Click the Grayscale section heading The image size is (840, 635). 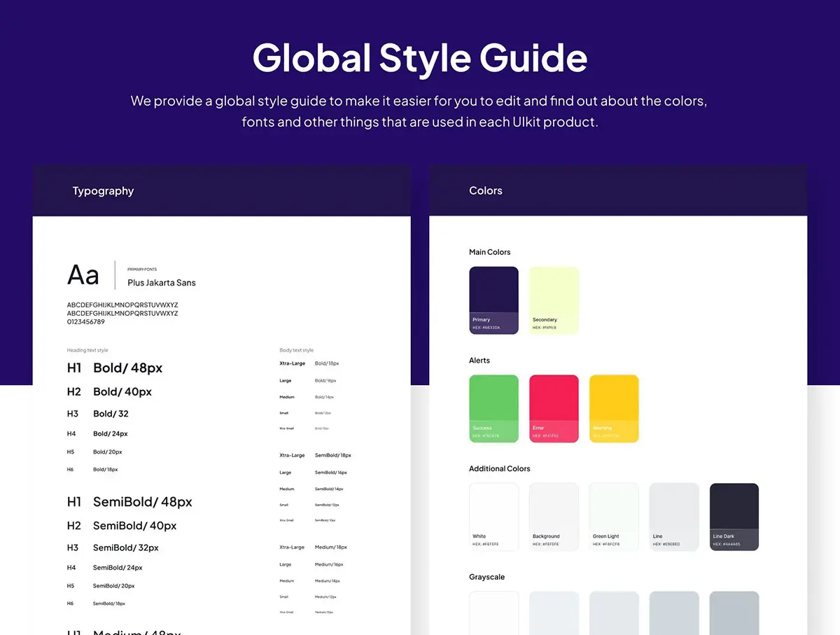click(x=486, y=577)
